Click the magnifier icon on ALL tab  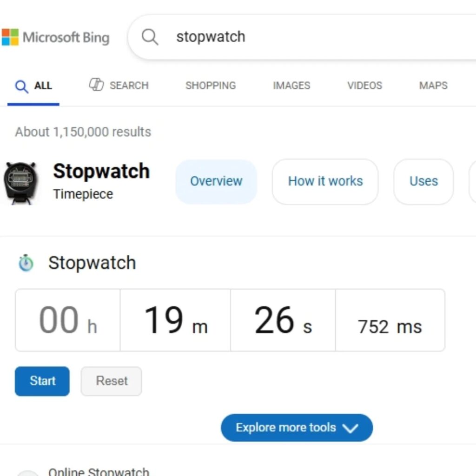pos(21,86)
